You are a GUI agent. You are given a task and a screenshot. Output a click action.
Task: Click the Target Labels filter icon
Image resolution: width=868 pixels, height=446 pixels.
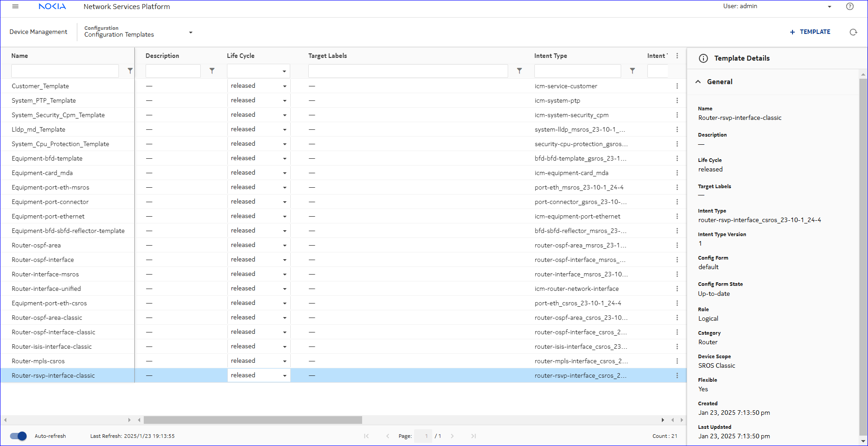(x=519, y=71)
